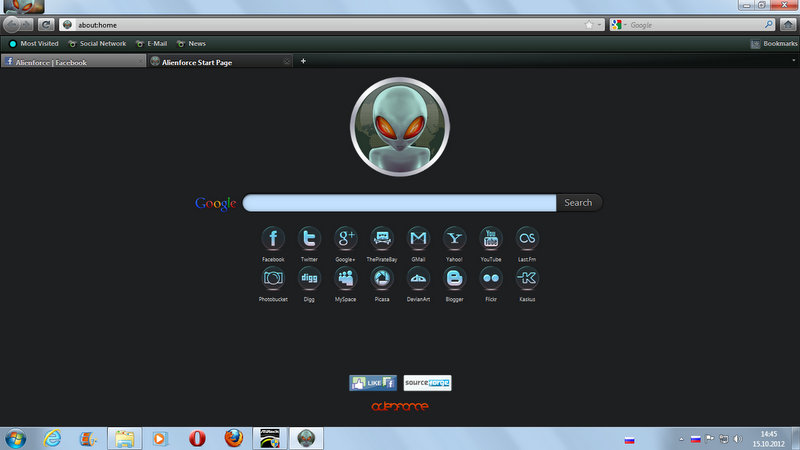Click the volume icon in system tray
Image resolution: width=800 pixels, height=450 pixels.
click(x=738, y=439)
